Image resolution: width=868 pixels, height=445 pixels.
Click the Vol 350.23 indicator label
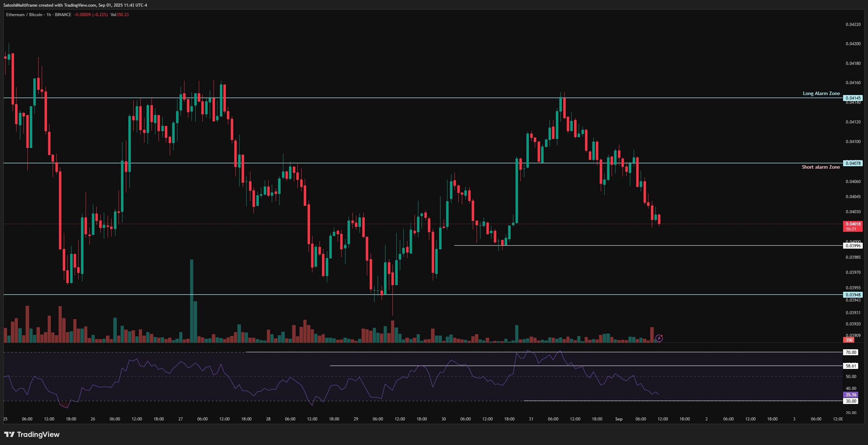(x=120, y=15)
